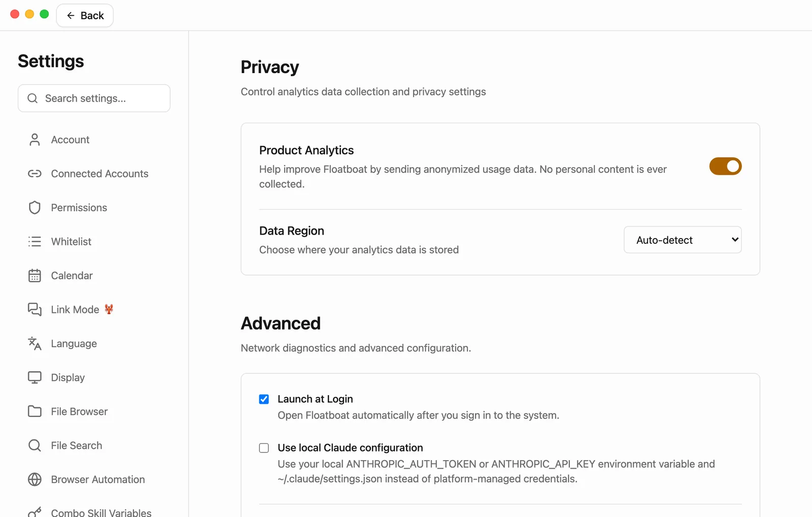Click the Combo Skill Variables key icon
Viewport: 812px width, 517px height.
click(35, 512)
